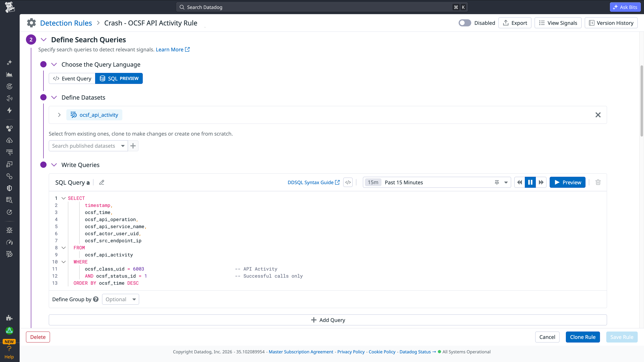Open the Detection Rules breadcrumb

click(x=66, y=23)
